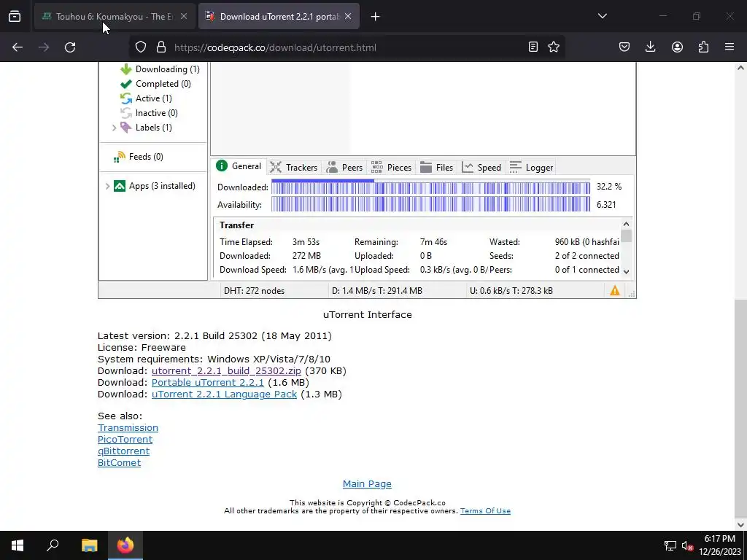Bookmark this page with the star icon

554,47
